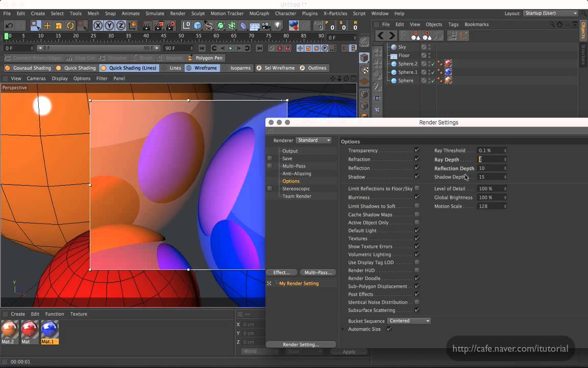Viewport: 588px width, 368px height.
Task: Click the blue sphere content browser icon
Action: click(x=293, y=26)
